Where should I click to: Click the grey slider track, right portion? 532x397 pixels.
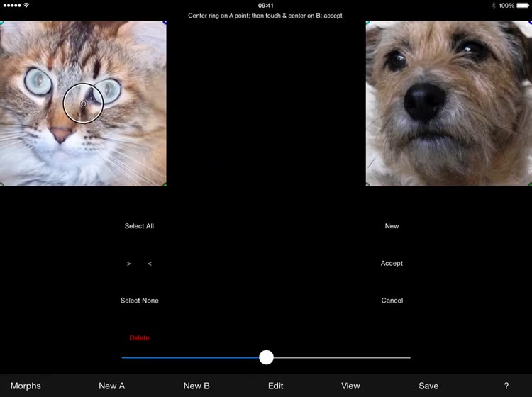(342, 358)
